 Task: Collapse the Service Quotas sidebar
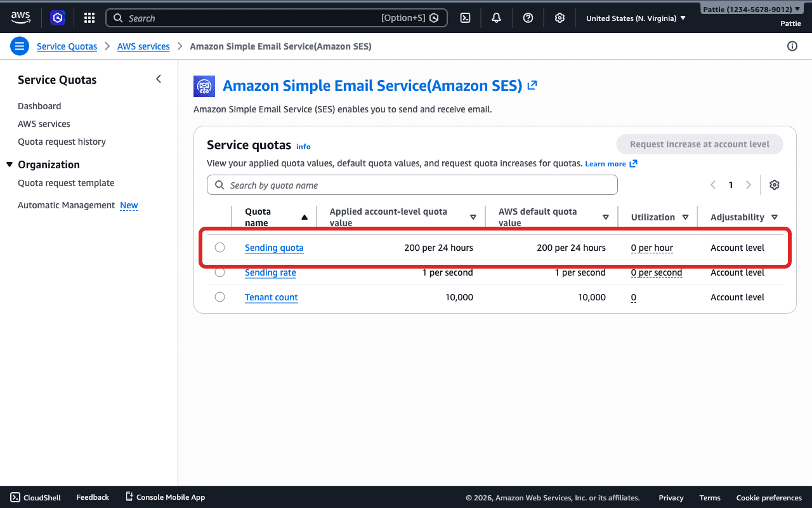point(159,79)
